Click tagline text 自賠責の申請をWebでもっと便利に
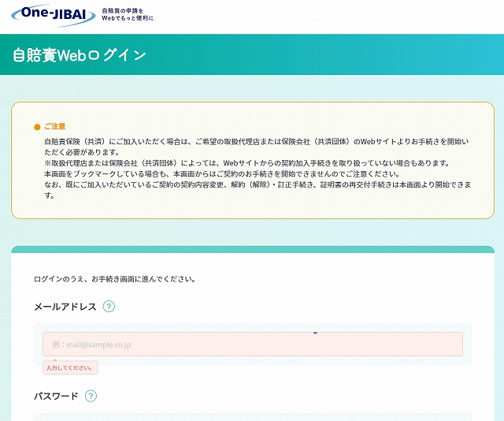Image resolution: width=504 pixels, height=421 pixels. pyautogui.click(x=128, y=14)
